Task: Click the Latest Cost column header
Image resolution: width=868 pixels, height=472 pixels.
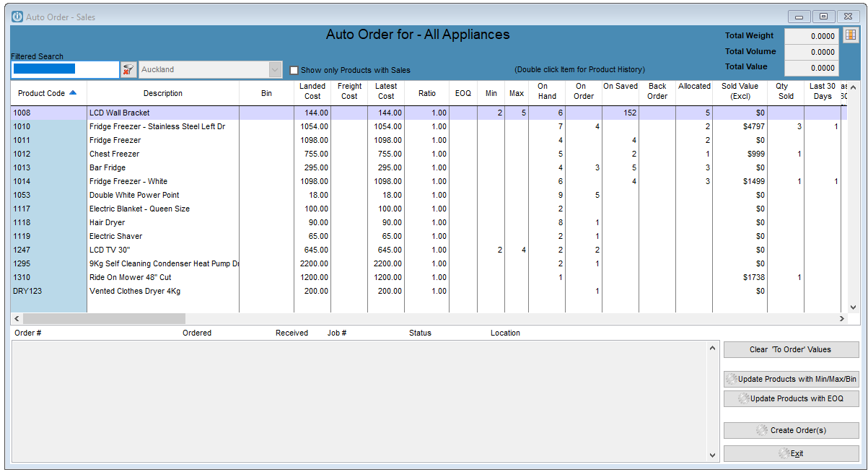Action: [386, 91]
